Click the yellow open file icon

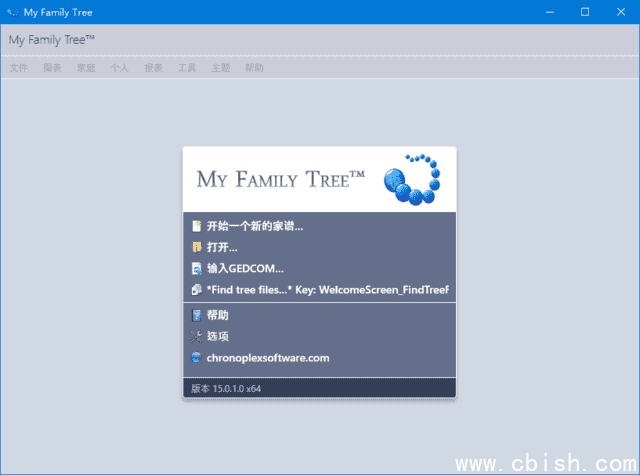[197, 247]
